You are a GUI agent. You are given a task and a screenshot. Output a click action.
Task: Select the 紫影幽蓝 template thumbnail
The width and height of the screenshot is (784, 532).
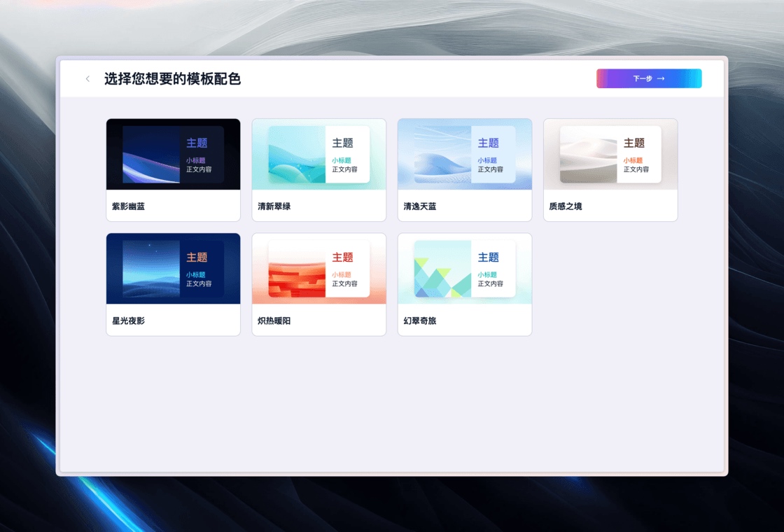click(173, 154)
